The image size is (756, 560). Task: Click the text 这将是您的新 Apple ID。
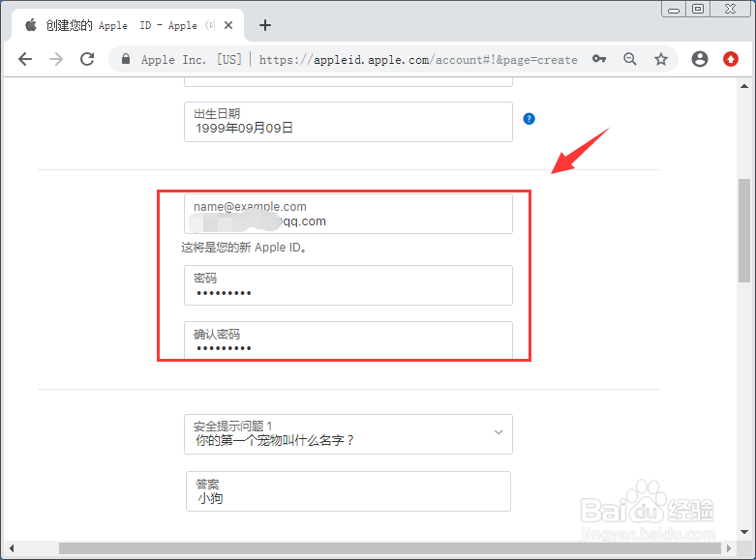tap(245, 248)
